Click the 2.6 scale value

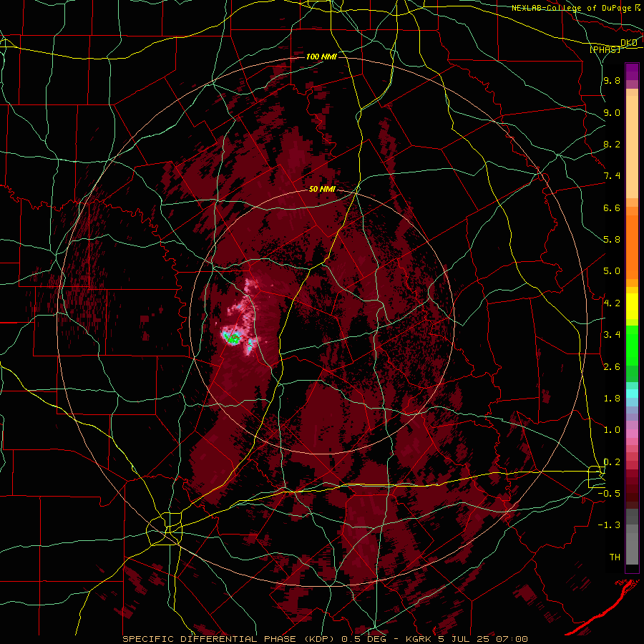coord(612,367)
